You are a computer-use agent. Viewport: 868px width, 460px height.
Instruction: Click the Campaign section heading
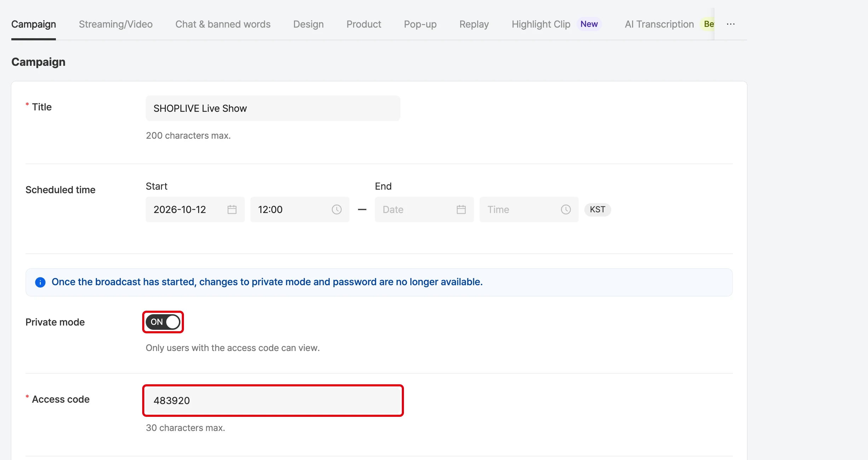[38, 62]
